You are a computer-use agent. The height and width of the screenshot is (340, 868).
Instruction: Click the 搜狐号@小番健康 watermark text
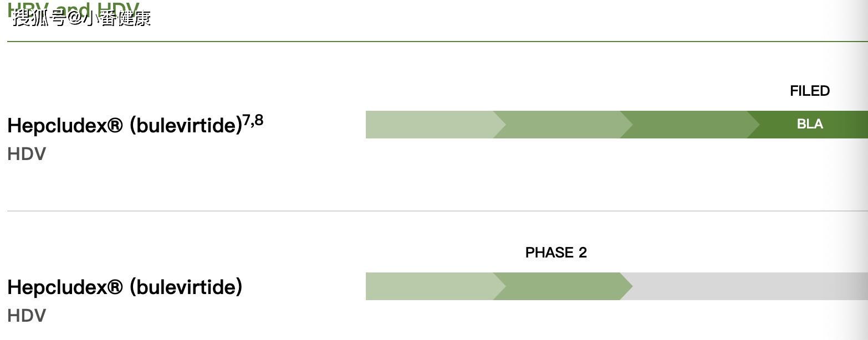[81, 18]
